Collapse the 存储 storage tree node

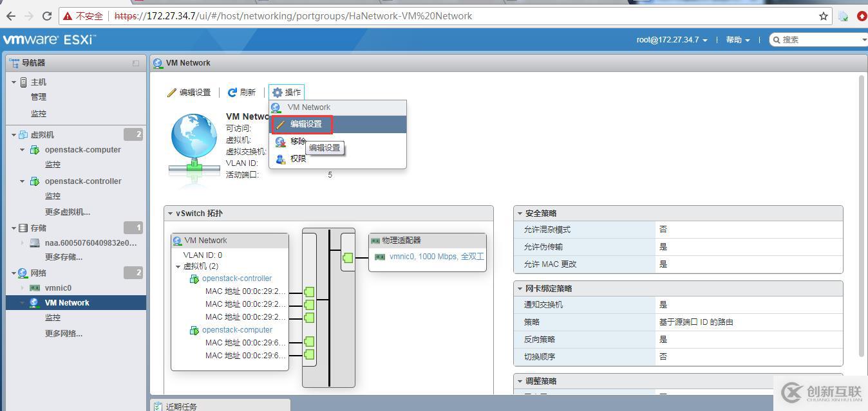[x=14, y=228]
